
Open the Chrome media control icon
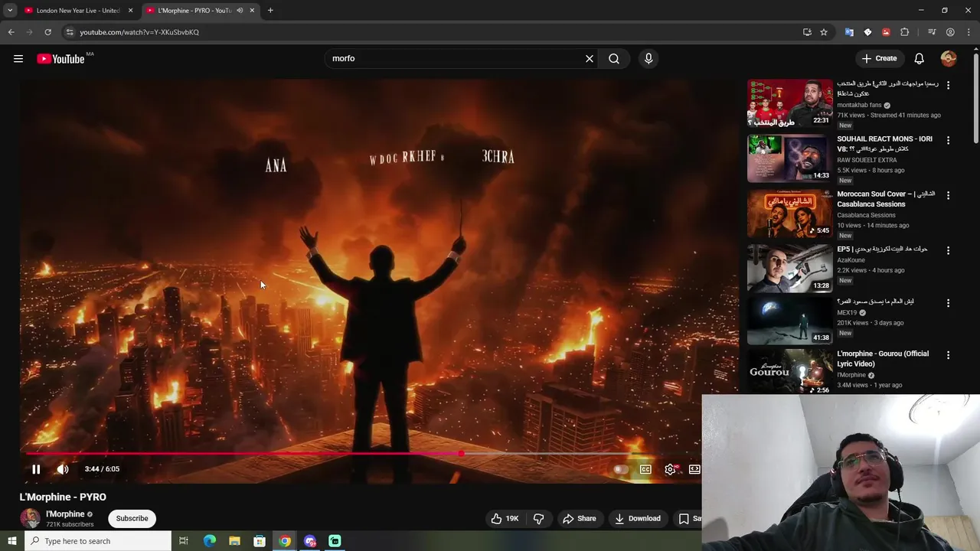pyautogui.click(x=932, y=32)
